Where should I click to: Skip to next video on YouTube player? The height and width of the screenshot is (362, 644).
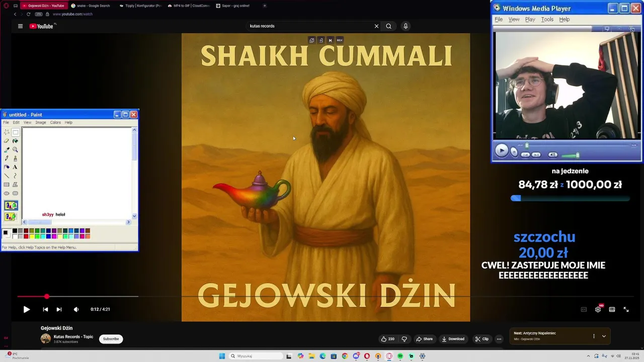[59, 309]
